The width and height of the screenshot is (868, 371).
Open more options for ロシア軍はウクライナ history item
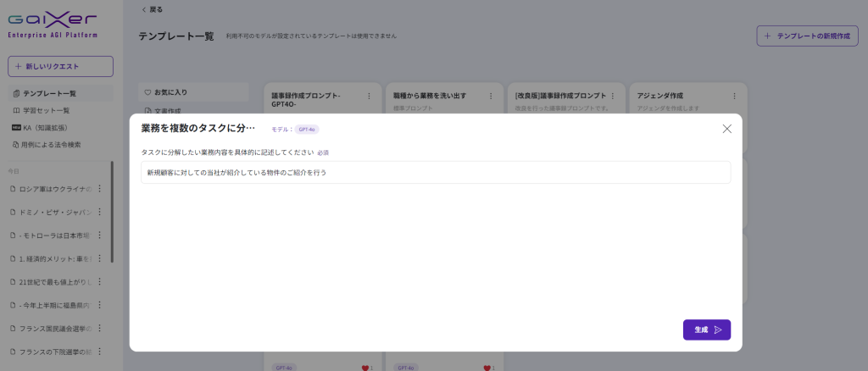coord(99,189)
